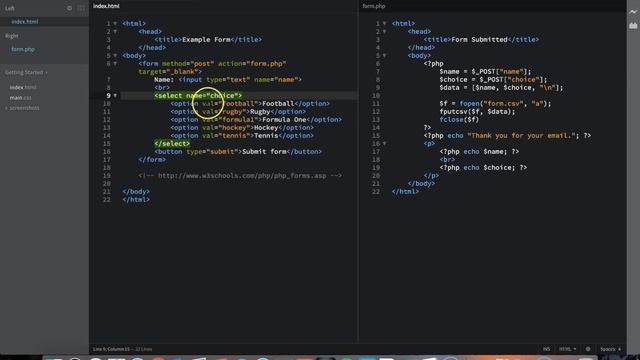Click 'Formula One' option text on line 12
Image resolution: width=640 pixels, height=360 pixels.
(x=284, y=120)
